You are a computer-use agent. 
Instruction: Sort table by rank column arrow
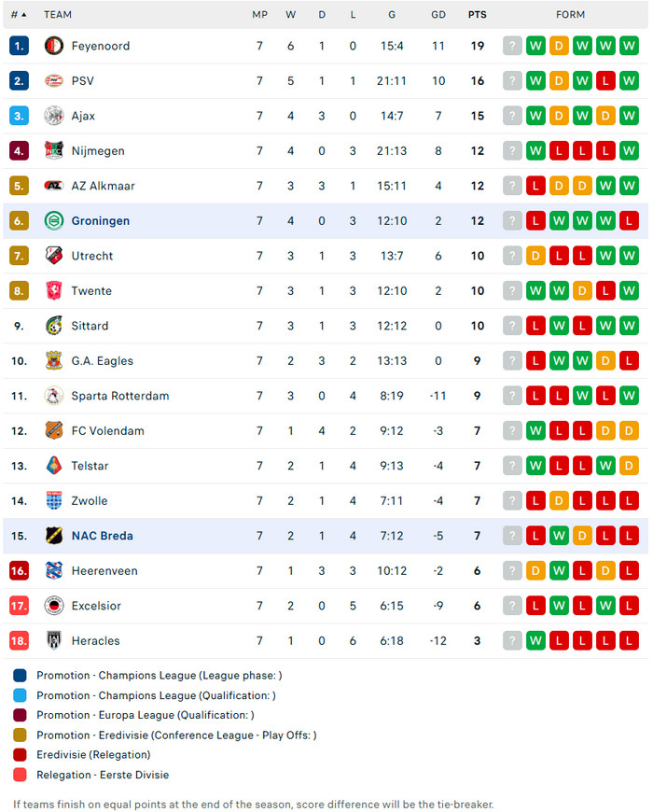(x=23, y=15)
